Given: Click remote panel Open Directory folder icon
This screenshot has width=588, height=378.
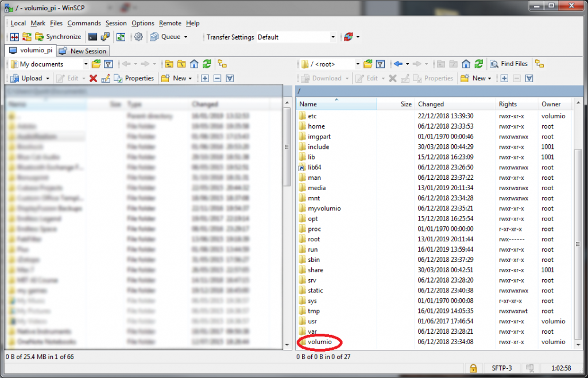Looking at the screenshot, I should click(x=368, y=64).
